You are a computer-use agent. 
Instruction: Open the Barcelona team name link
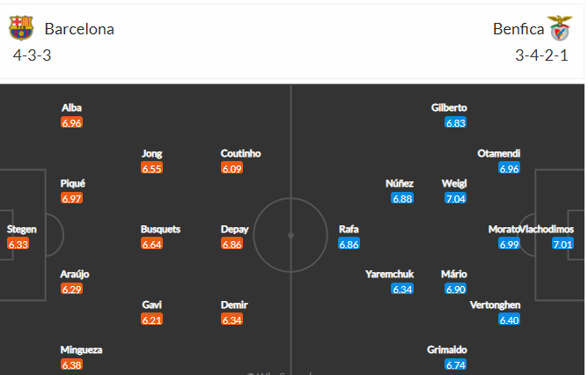79,29
